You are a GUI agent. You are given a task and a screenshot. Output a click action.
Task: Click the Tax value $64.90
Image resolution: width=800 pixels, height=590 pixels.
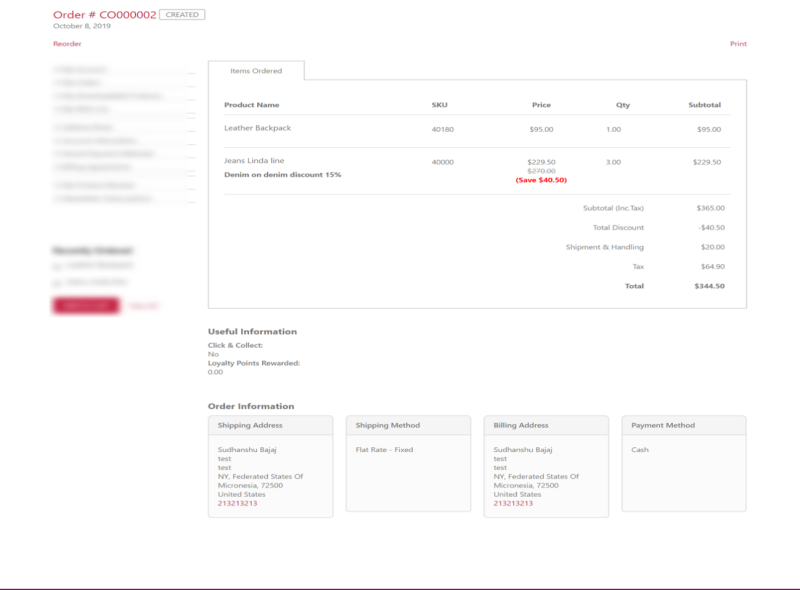pyautogui.click(x=713, y=266)
